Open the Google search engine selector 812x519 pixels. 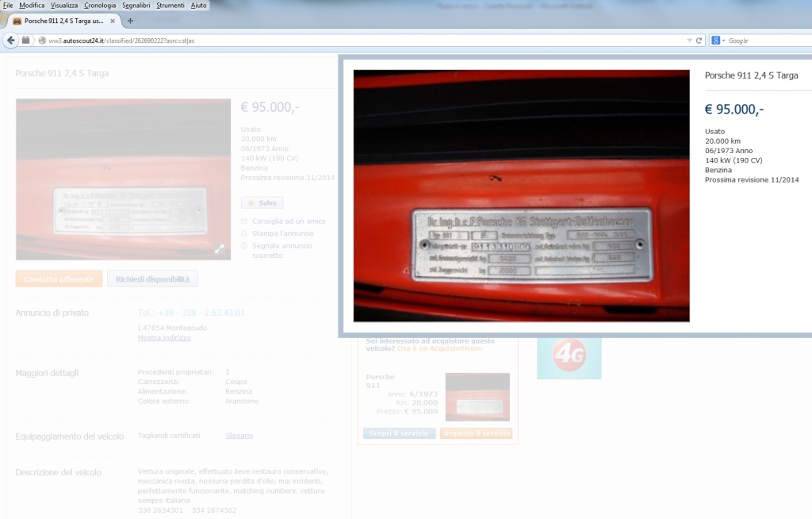[718, 40]
